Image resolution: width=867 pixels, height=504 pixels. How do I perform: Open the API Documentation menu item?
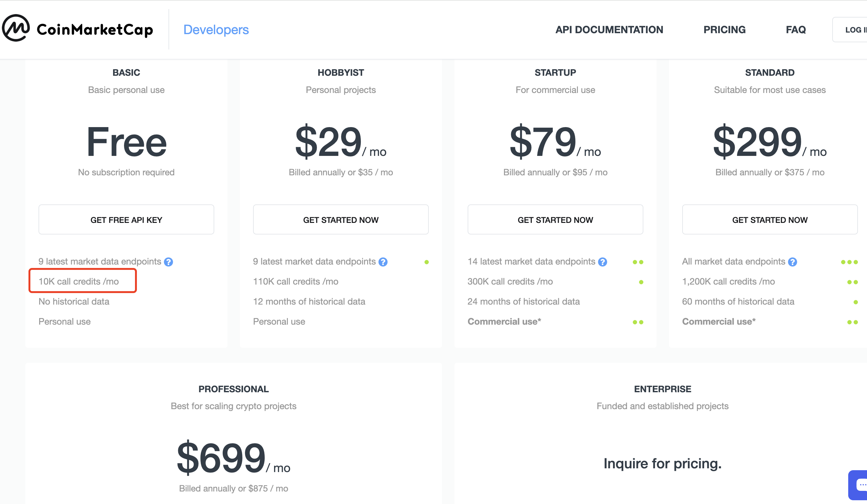(609, 29)
